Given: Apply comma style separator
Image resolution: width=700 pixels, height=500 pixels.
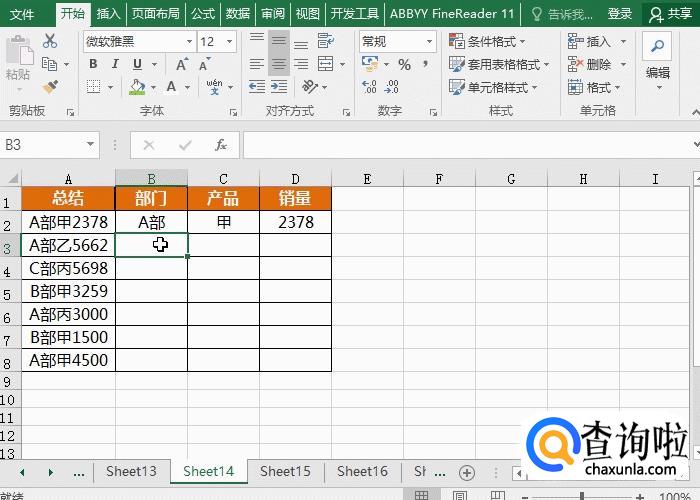Looking at the screenshot, I should point(425,64).
